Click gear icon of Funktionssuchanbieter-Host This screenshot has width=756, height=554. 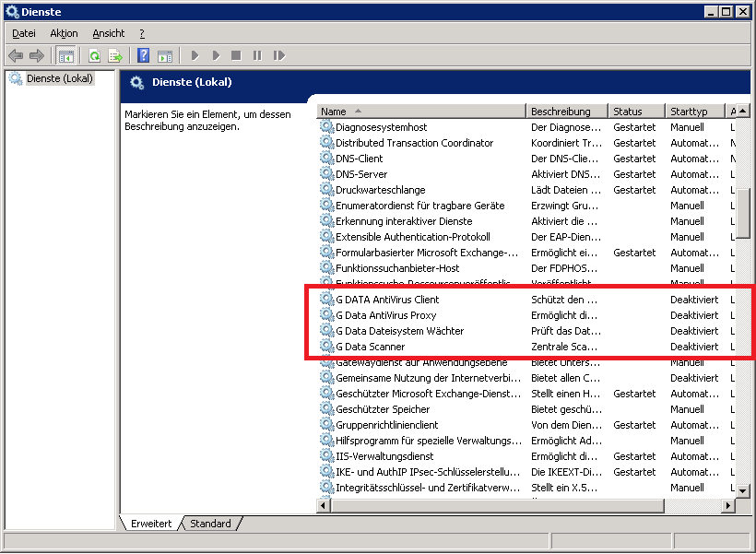click(327, 267)
